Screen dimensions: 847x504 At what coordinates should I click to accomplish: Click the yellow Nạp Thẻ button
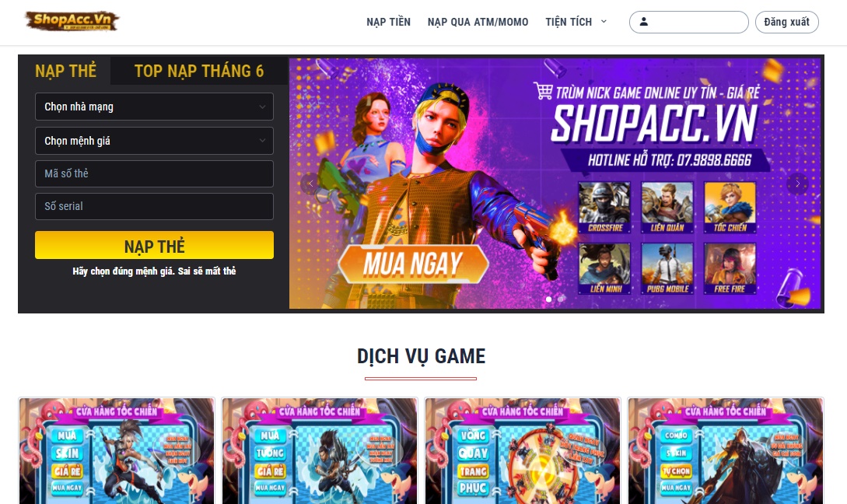(154, 246)
